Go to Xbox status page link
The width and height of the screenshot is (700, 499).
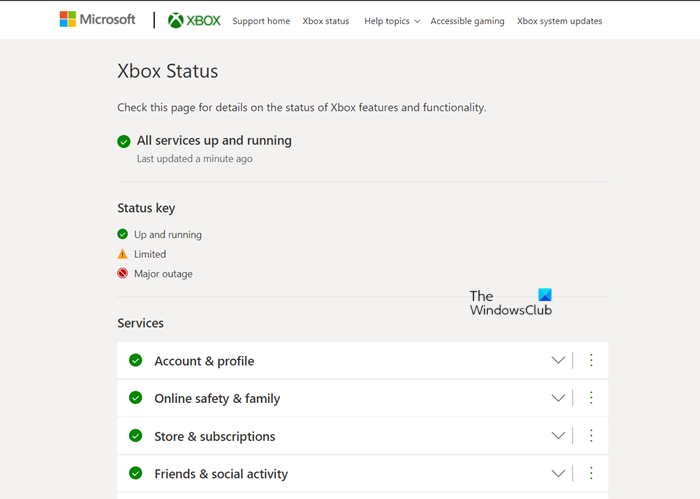click(x=326, y=21)
